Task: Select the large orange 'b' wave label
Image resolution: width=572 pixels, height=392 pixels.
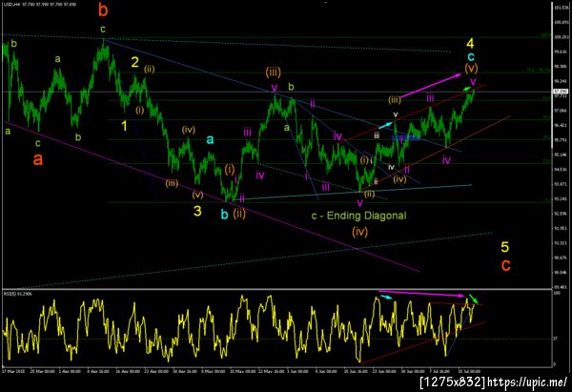Action: pos(103,10)
